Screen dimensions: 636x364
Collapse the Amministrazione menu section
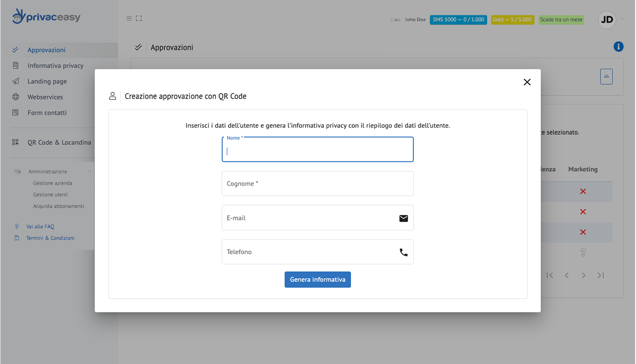[89, 171]
